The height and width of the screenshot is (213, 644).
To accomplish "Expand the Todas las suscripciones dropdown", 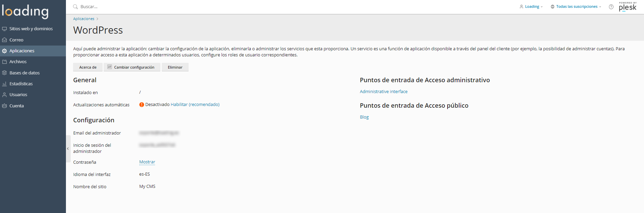I will (x=576, y=6).
